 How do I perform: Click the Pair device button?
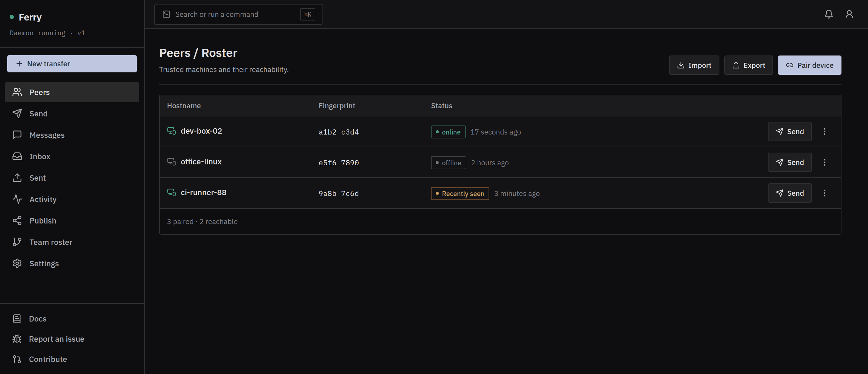pos(809,65)
